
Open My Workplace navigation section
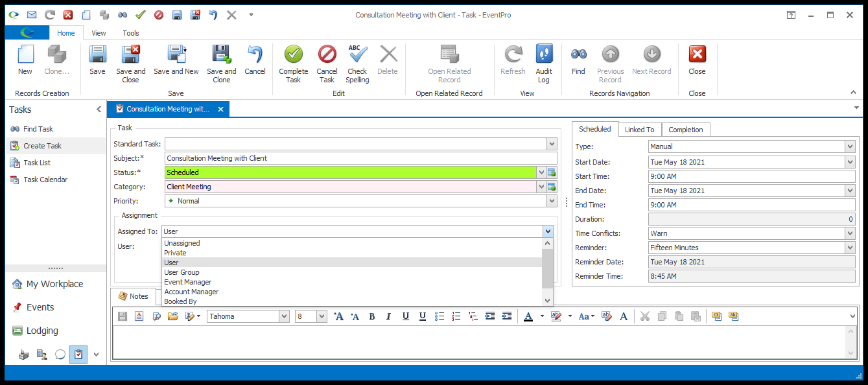pyautogui.click(x=55, y=284)
